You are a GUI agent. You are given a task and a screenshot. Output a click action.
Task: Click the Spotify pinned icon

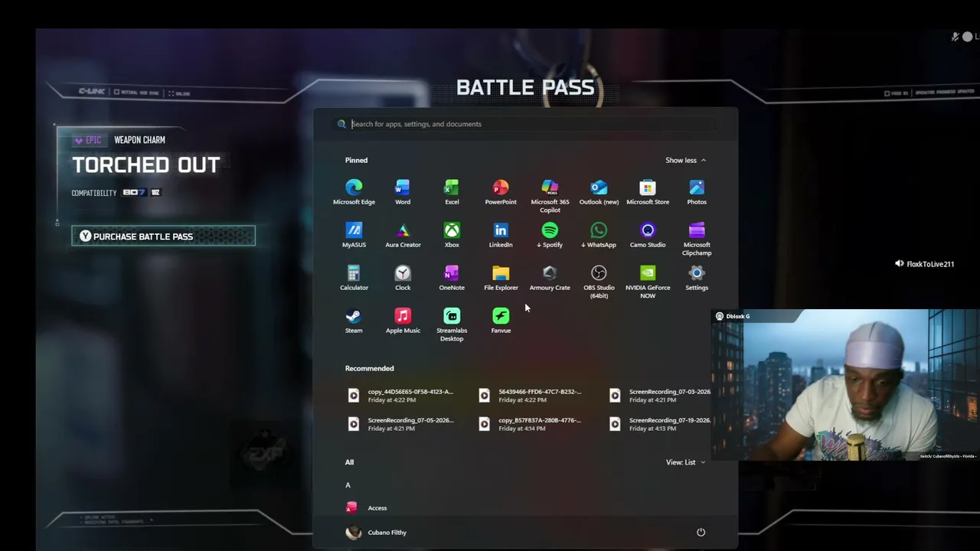coord(550,235)
